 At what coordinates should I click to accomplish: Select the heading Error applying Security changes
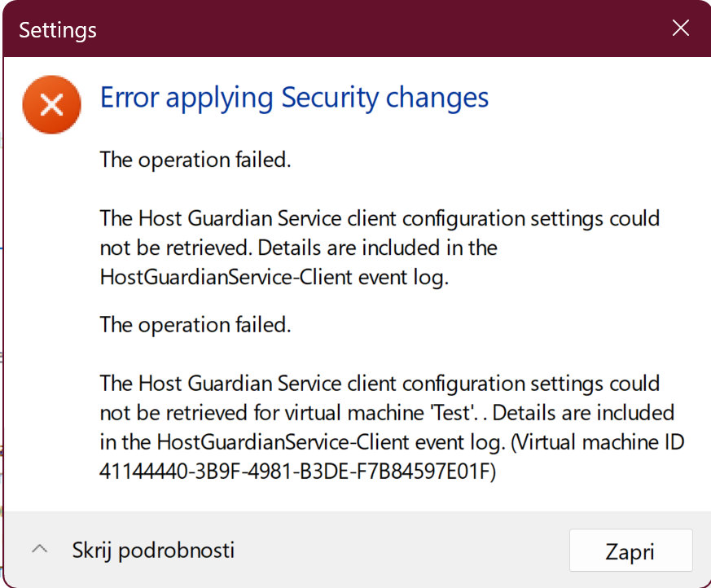(293, 97)
